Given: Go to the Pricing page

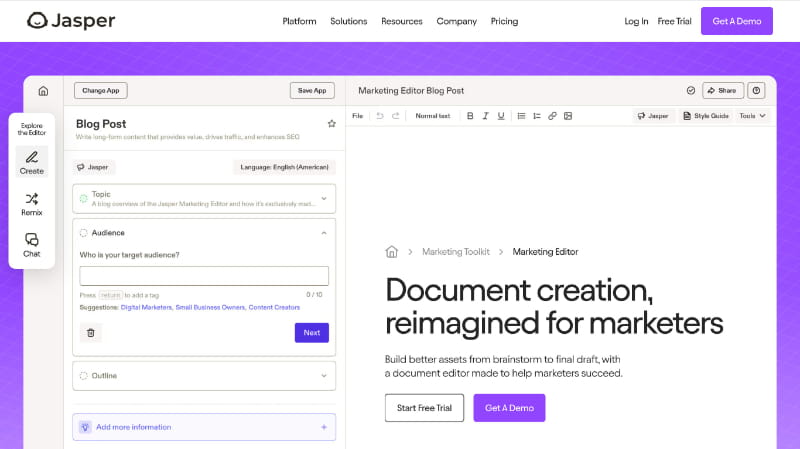Looking at the screenshot, I should coord(504,21).
